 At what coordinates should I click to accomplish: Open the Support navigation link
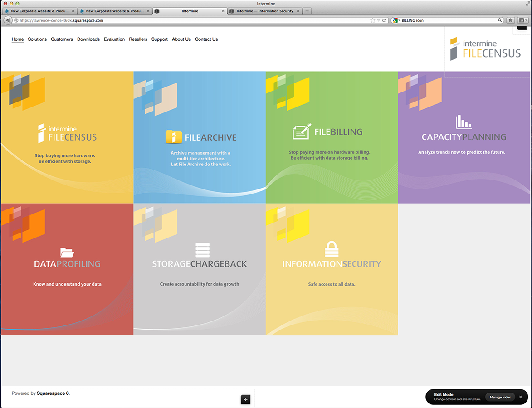[x=160, y=39]
